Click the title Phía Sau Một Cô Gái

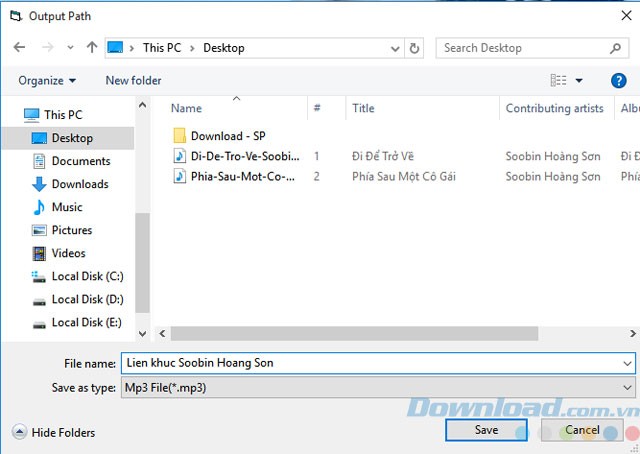click(x=404, y=176)
